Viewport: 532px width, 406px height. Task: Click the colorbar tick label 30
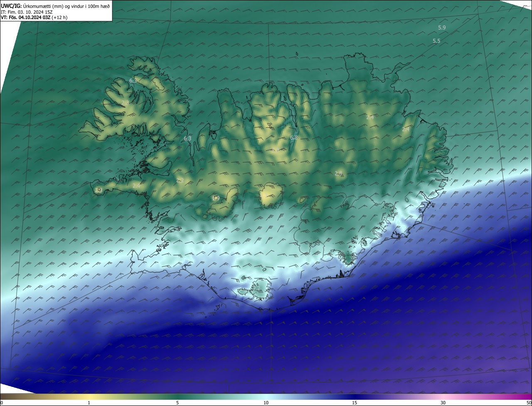[x=443, y=403]
